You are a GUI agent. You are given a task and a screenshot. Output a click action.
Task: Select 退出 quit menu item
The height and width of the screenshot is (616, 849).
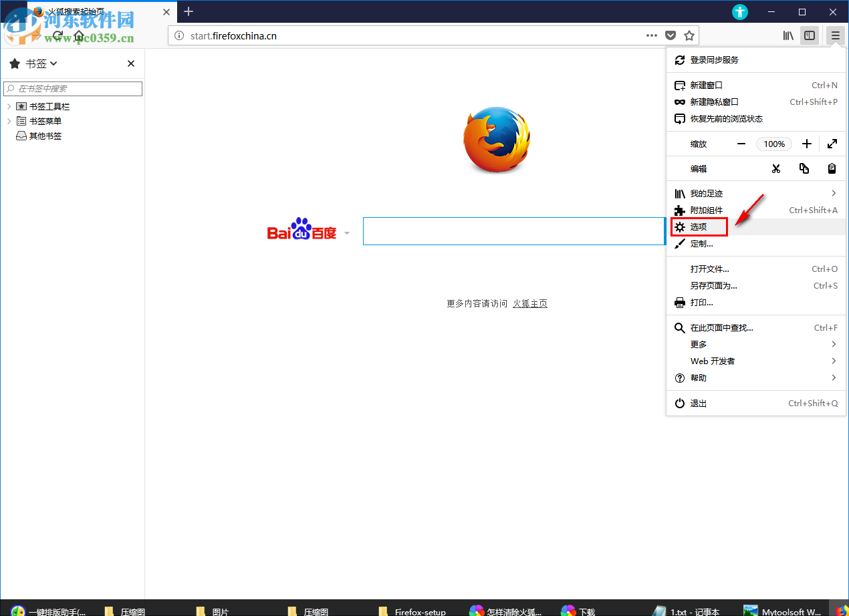click(x=756, y=403)
